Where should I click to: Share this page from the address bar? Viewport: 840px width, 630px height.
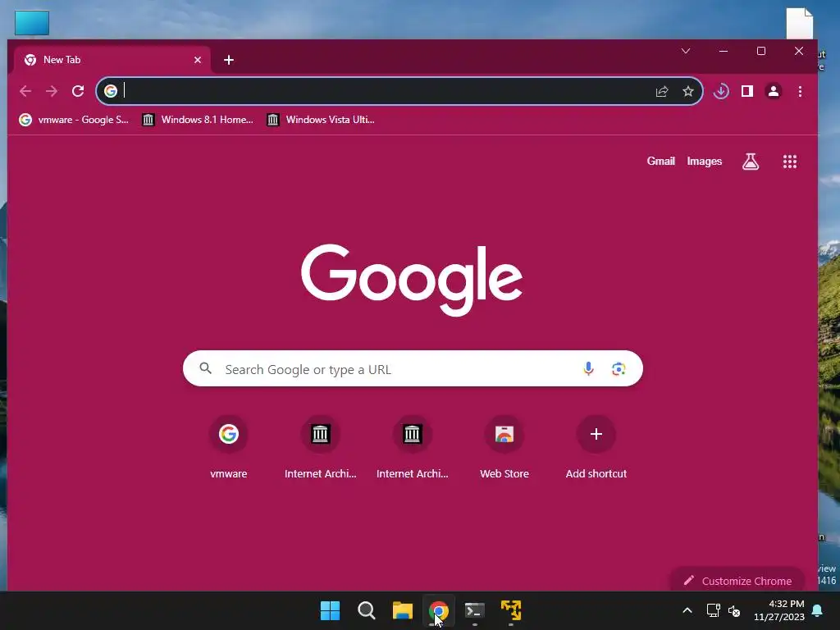tap(662, 92)
